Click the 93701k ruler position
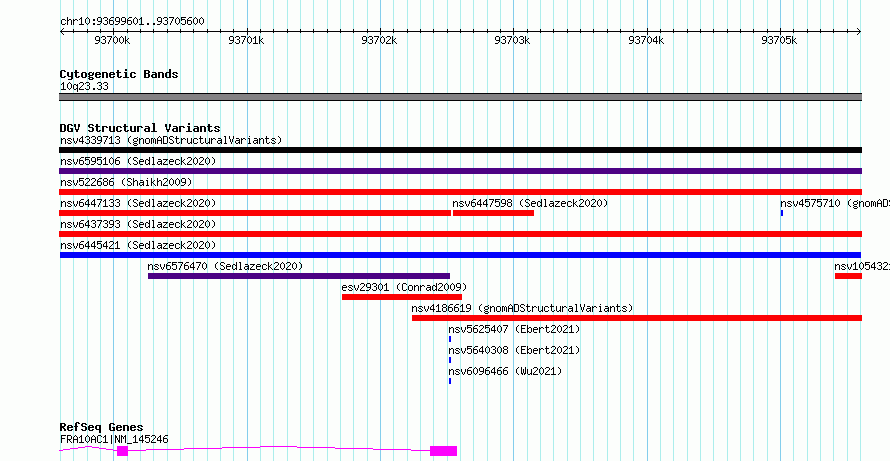 tap(246, 40)
